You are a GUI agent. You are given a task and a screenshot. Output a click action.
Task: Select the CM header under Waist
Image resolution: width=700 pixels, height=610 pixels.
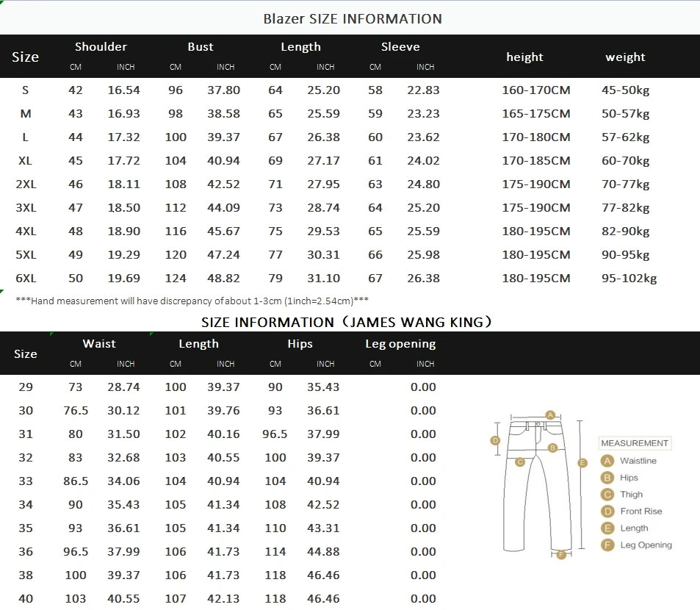(75, 364)
